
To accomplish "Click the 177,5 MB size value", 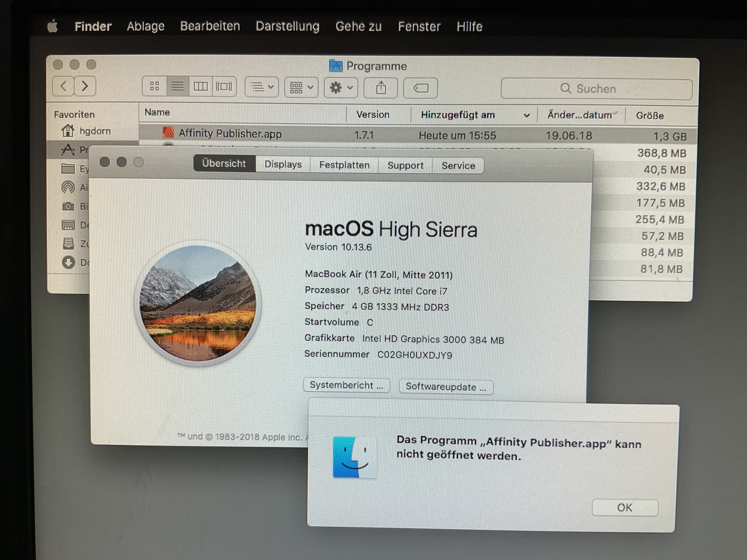I will pyautogui.click(x=660, y=203).
